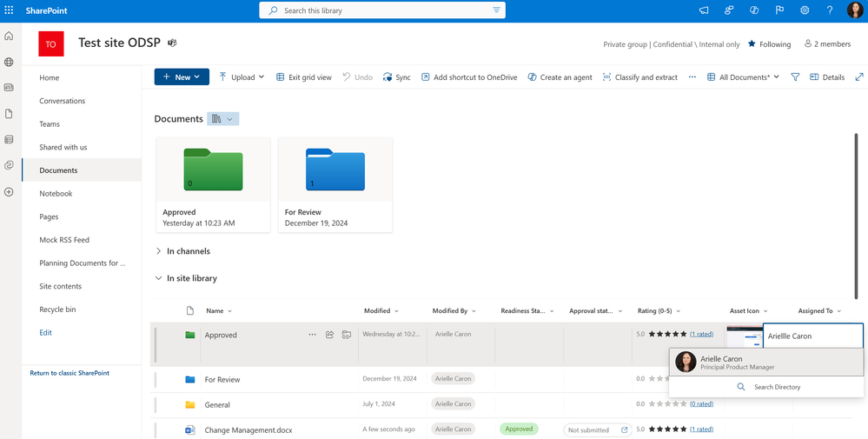Image resolution: width=868 pixels, height=439 pixels.
Task: Click Return to classic SharePoint
Action: click(70, 373)
